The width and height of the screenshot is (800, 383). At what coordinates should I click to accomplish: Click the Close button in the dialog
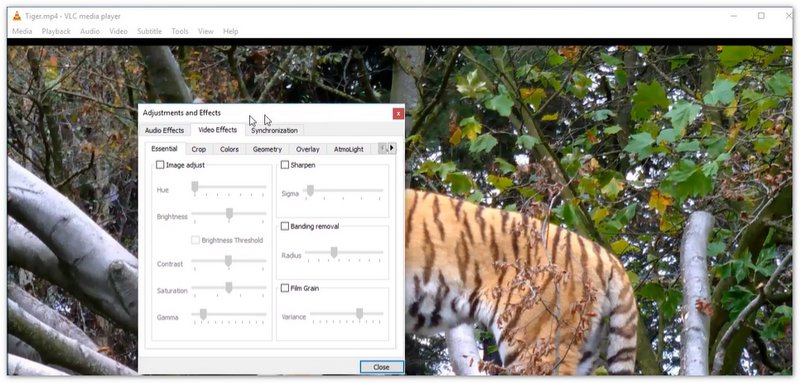tap(382, 367)
